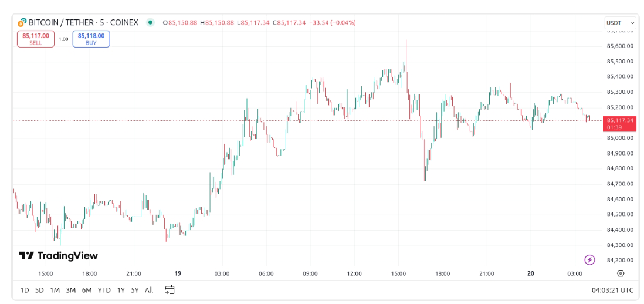Show All time range data
This screenshot has width=644, height=304.
point(149,290)
